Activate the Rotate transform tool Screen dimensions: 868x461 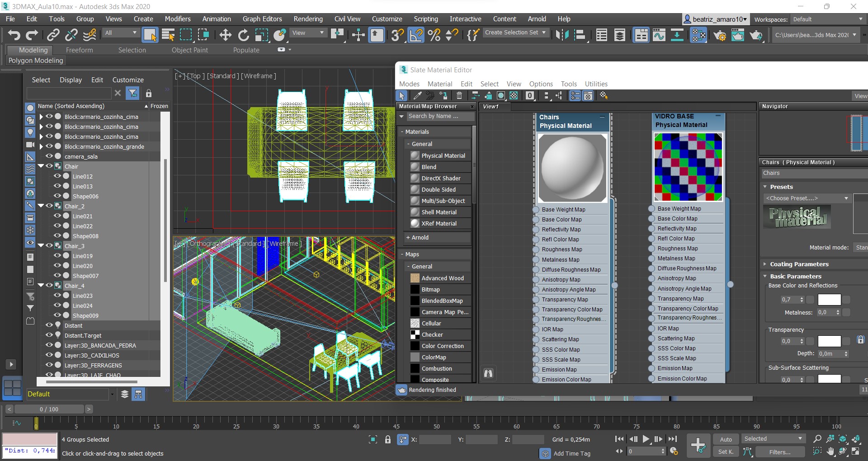pyautogui.click(x=243, y=35)
